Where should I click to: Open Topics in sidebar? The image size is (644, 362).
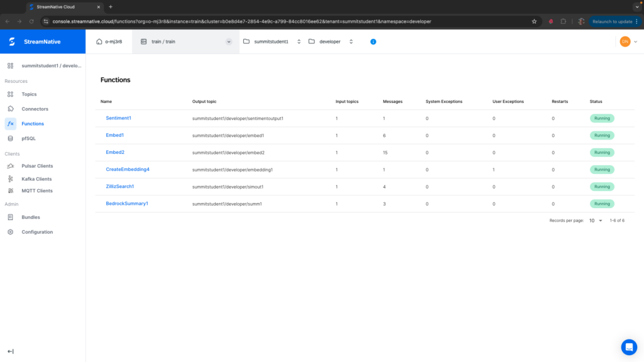click(x=29, y=94)
